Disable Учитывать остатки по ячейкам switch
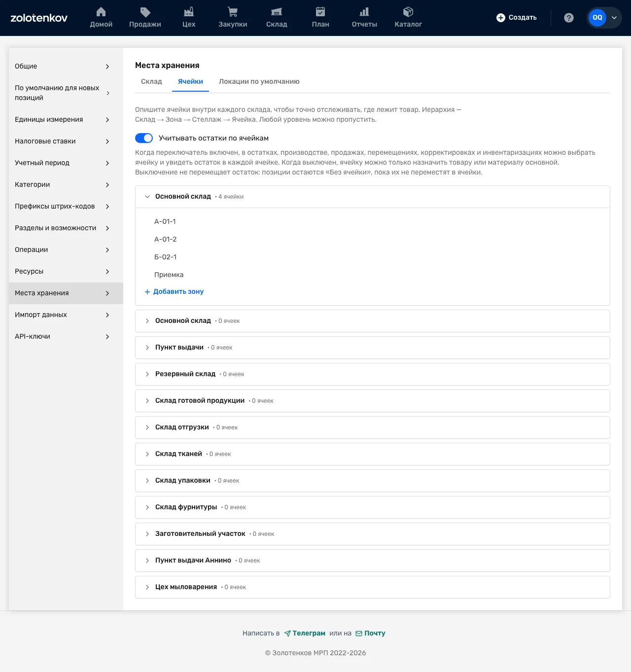This screenshot has height=672, width=631. [x=144, y=138]
